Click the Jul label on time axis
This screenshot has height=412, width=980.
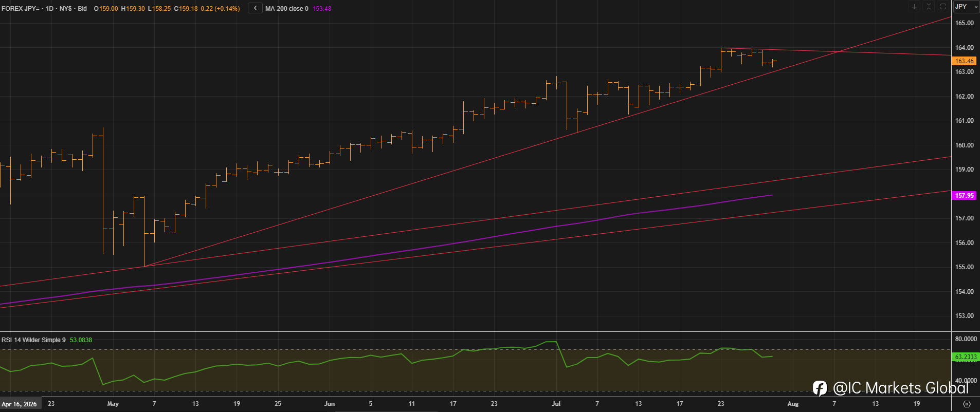click(556, 404)
